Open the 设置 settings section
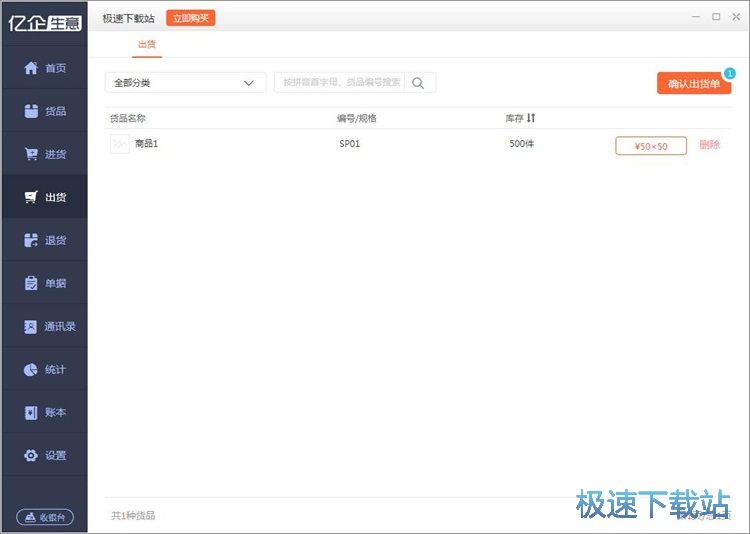 44,456
